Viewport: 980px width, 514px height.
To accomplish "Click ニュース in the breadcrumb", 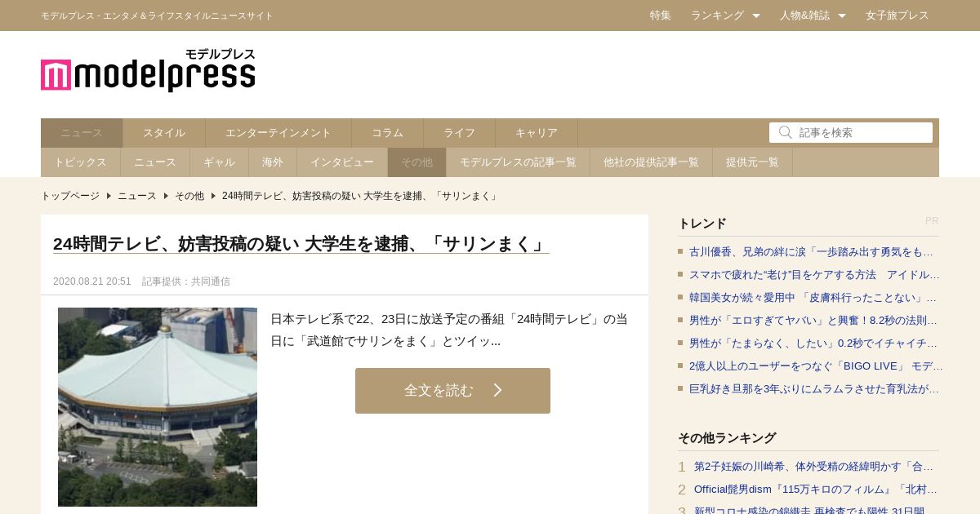I will 137,196.
